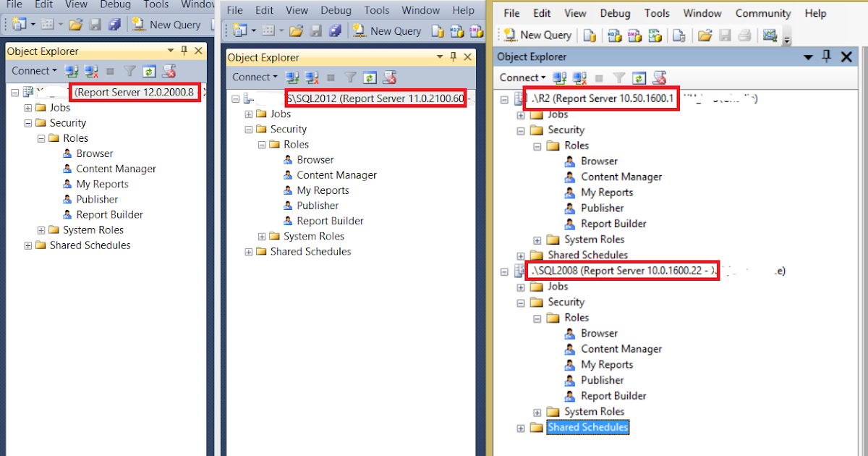Pin the middle Object Explorer panel
The height and width of the screenshot is (456, 868).
453,56
